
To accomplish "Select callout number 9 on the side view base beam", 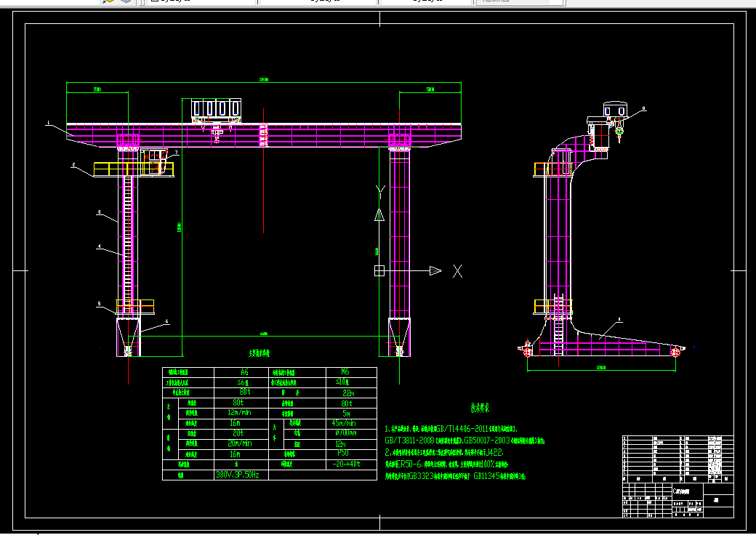I will pos(619,319).
